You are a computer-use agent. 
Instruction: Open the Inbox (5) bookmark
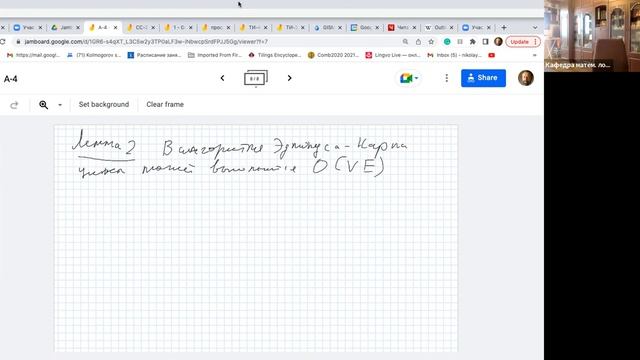[454, 55]
